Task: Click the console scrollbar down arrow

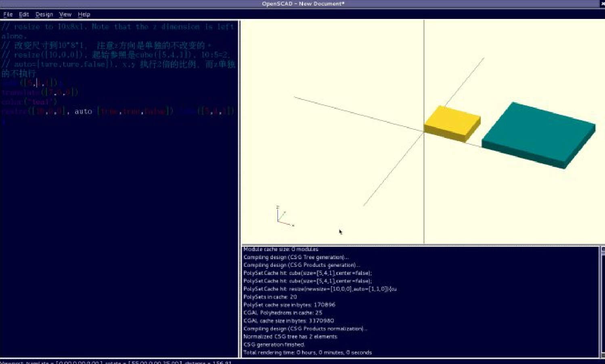Action: point(603,355)
